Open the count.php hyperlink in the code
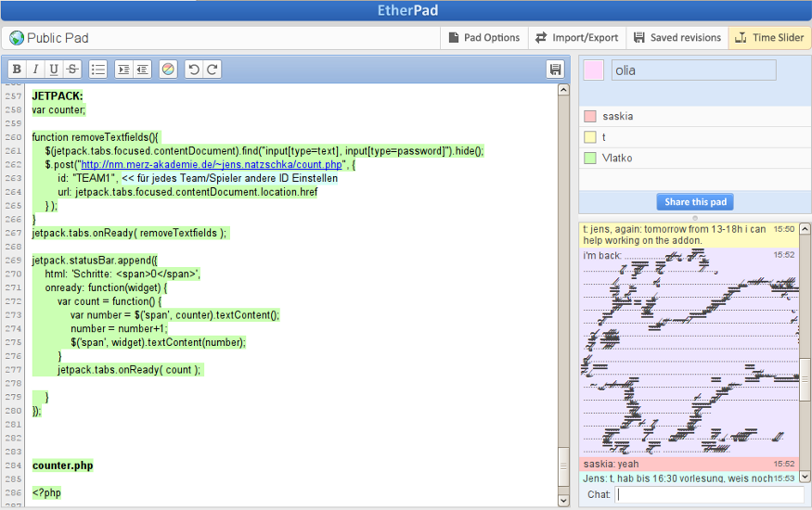This screenshot has height=510, width=812. pos(212,164)
